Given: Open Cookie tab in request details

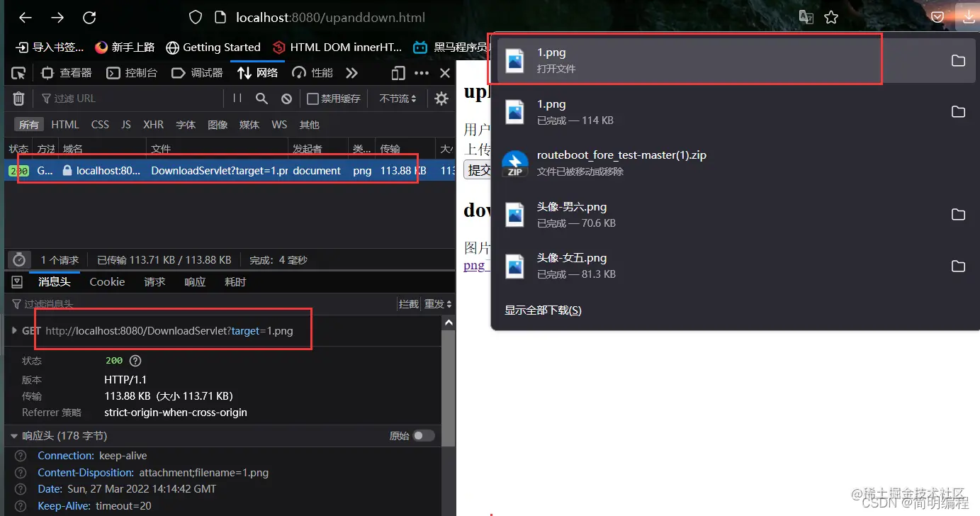Looking at the screenshot, I should [107, 282].
